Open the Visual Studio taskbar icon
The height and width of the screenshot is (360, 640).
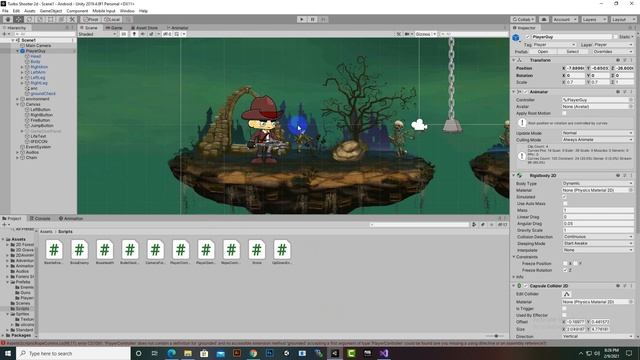pos(384,353)
